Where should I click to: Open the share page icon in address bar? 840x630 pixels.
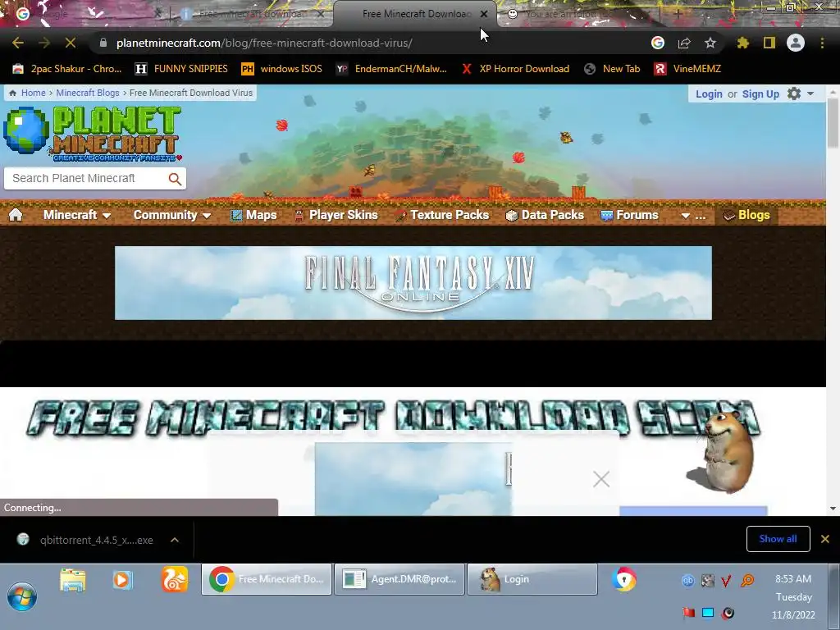pyautogui.click(x=684, y=43)
